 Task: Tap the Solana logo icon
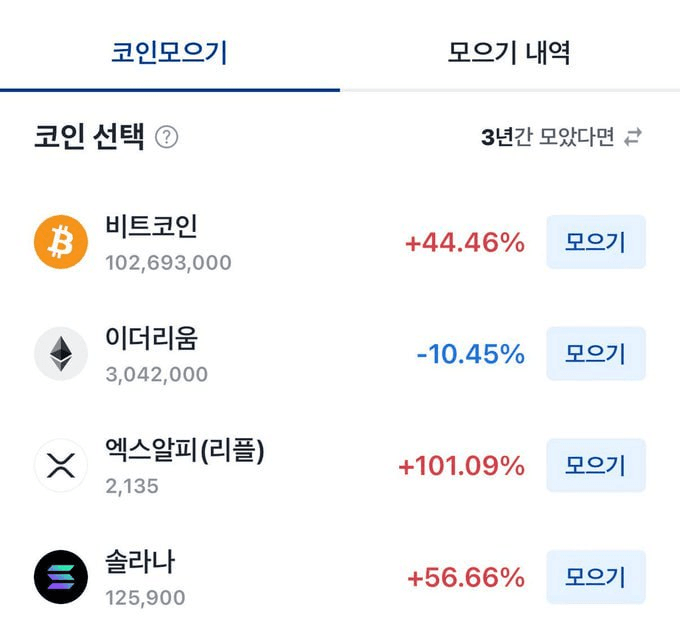click(61, 577)
